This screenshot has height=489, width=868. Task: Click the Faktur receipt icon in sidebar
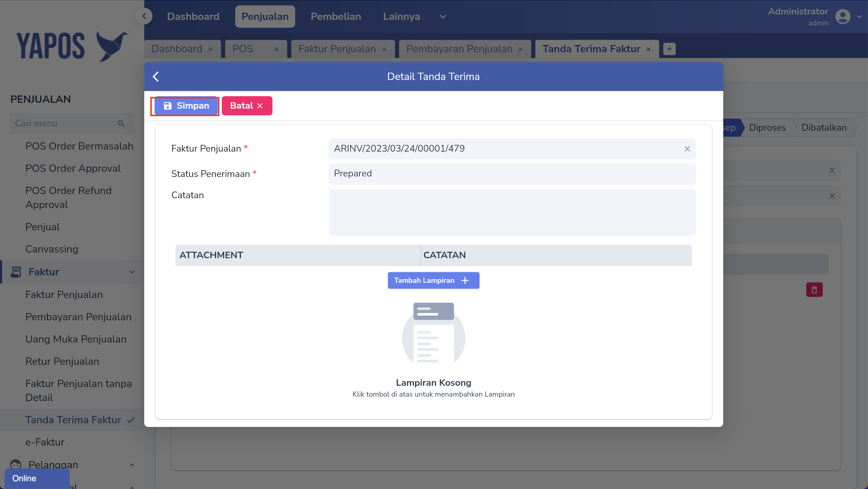click(16, 272)
